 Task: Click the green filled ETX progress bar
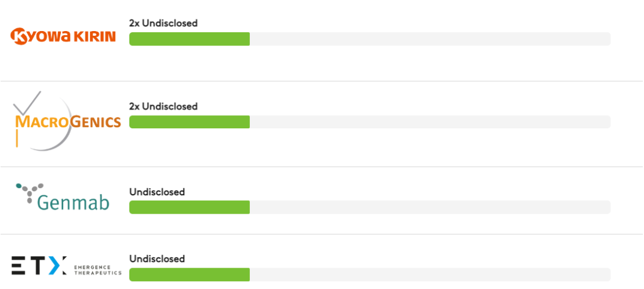(x=190, y=275)
